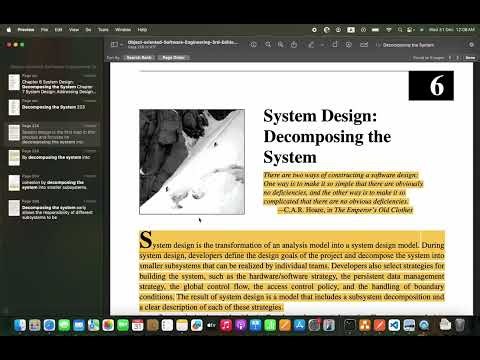This screenshot has width=480, height=360.
Task: Toggle the sidebar view button in Preview toolbar
Action: click(114, 44)
